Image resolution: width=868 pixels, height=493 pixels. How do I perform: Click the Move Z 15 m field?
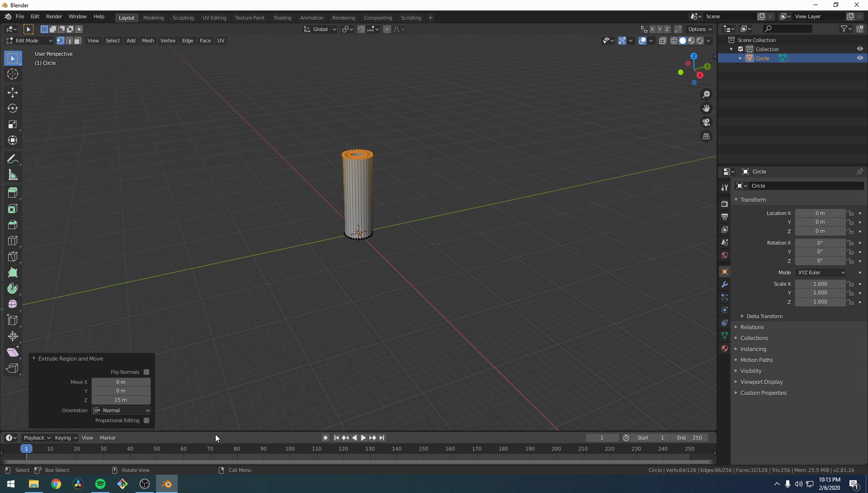(121, 400)
